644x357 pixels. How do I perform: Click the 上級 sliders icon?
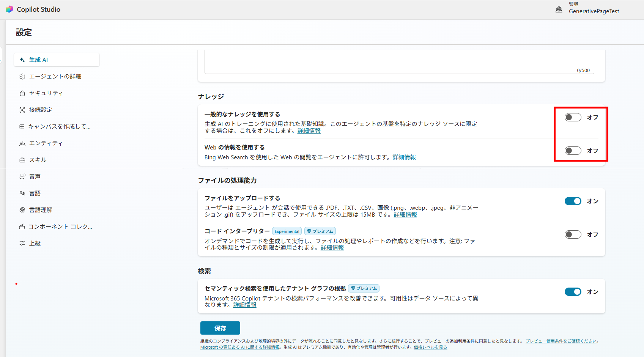[22, 243]
